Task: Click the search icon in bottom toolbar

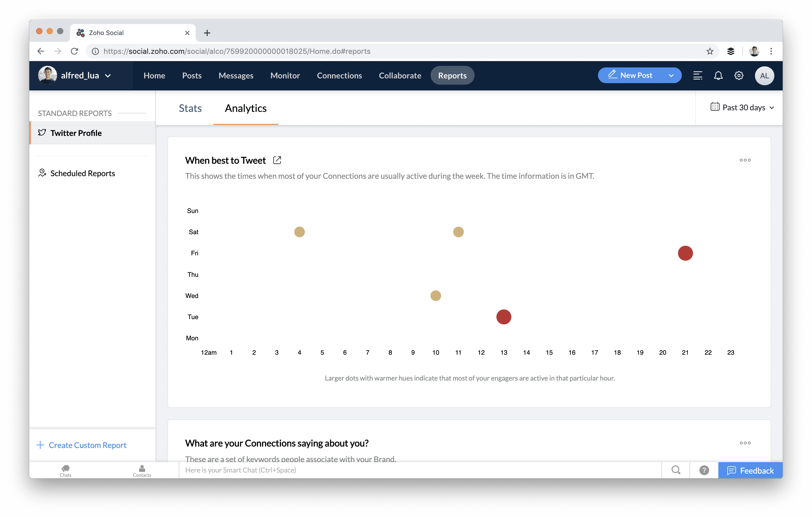Action: [675, 470]
